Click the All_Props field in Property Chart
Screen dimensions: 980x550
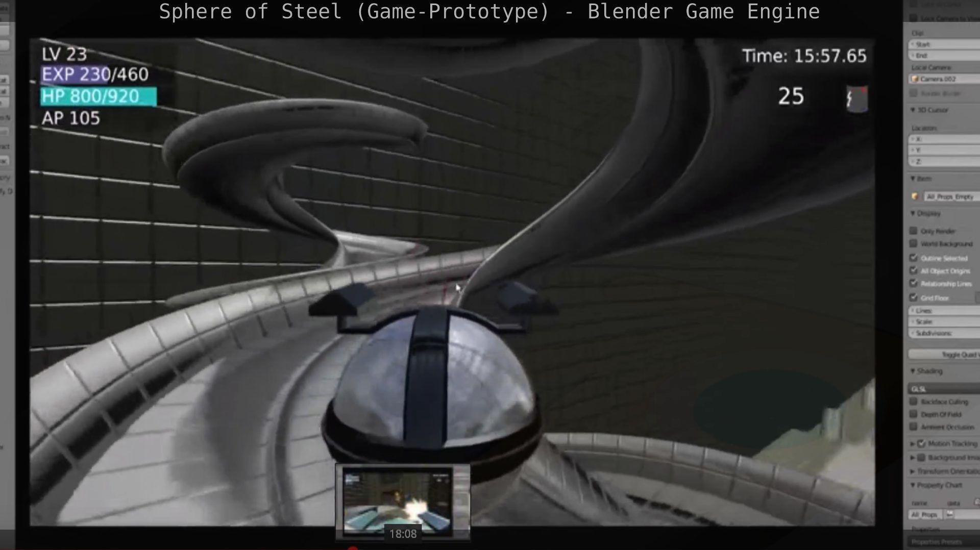pyautogui.click(x=925, y=514)
